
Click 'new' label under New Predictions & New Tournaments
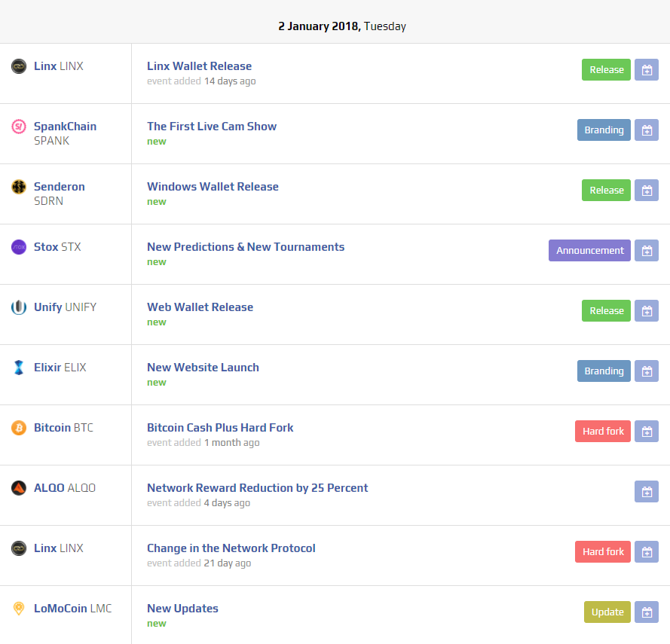pyautogui.click(x=157, y=262)
